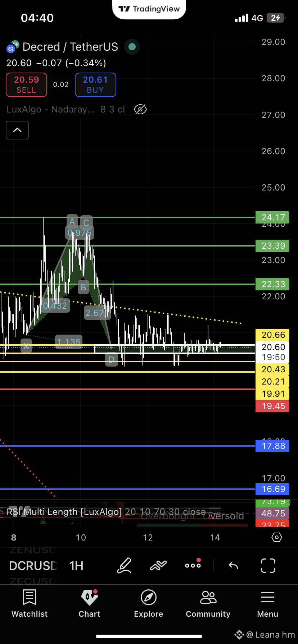Select the current price 20.60 label on the price axis
This screenshot has height=644, width=298.
pos(272,347)
